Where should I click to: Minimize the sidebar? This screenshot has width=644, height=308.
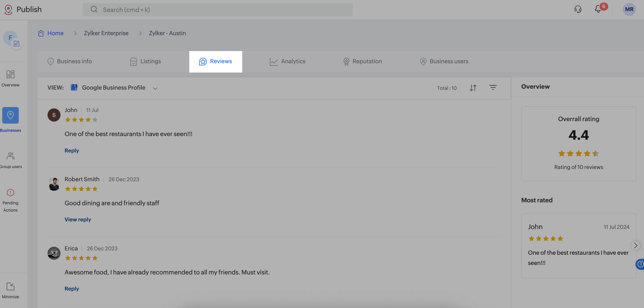click(x=10, y=291)
